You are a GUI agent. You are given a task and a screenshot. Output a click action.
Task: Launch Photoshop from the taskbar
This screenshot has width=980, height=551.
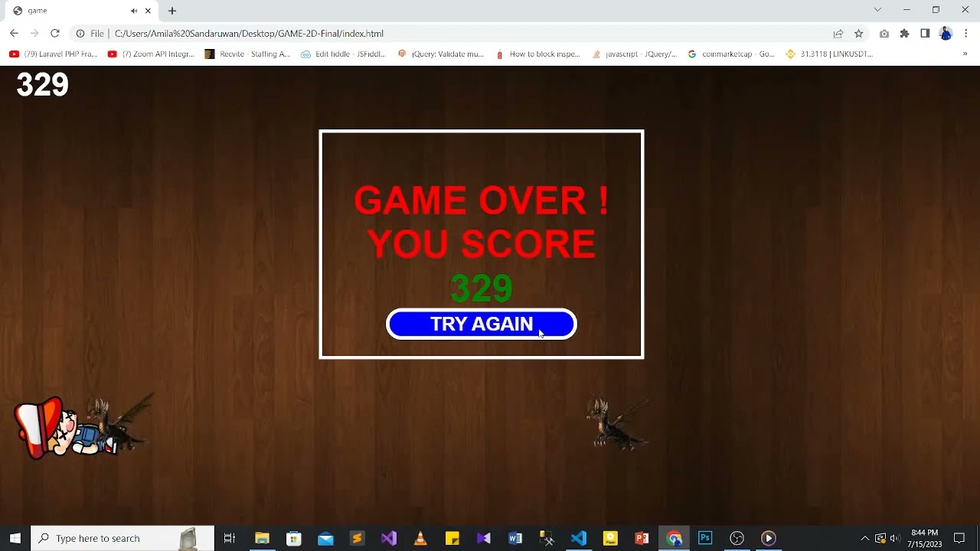(x=705, y=538)
